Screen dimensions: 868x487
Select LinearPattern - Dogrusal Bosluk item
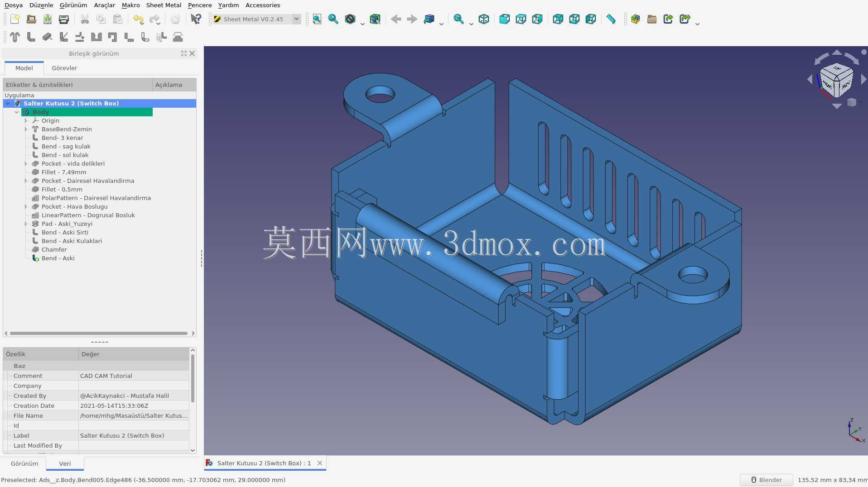[x=88, y=215]
